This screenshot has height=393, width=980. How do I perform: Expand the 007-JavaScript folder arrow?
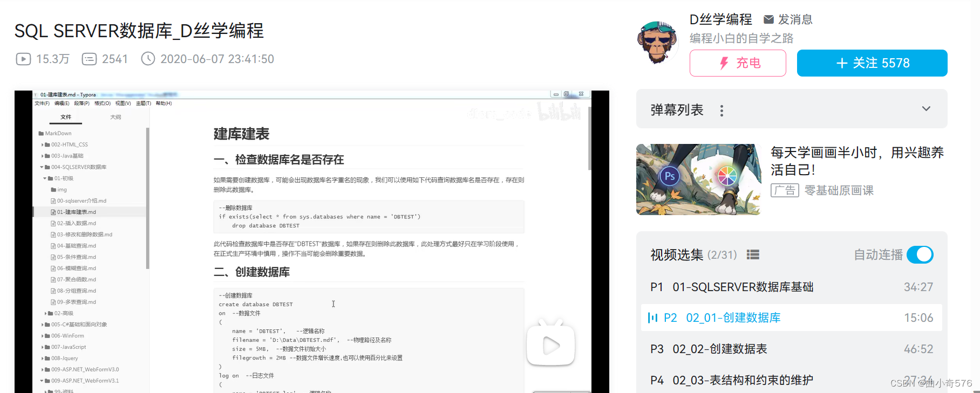point(43,347)
